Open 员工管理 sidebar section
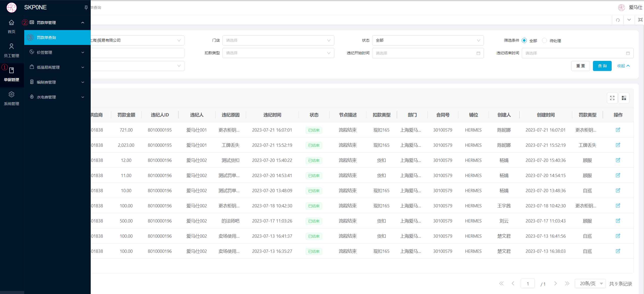 [x=11, y=50]
